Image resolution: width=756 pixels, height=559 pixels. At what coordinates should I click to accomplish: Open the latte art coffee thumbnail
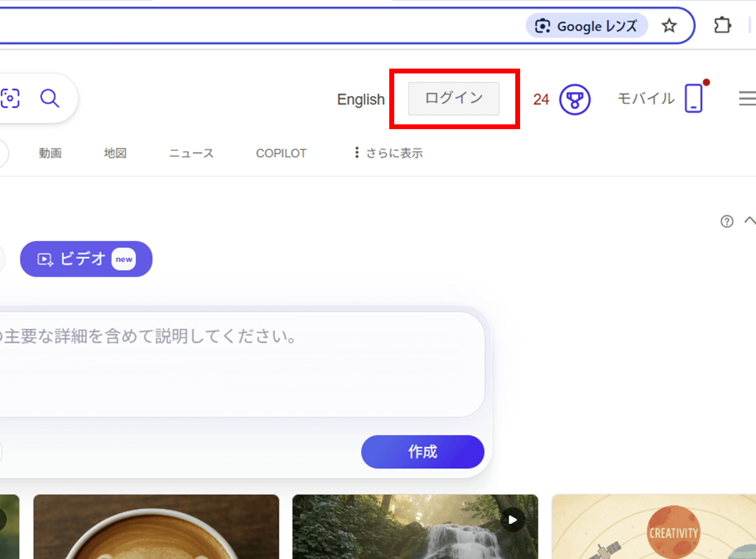tap(156, 527)
